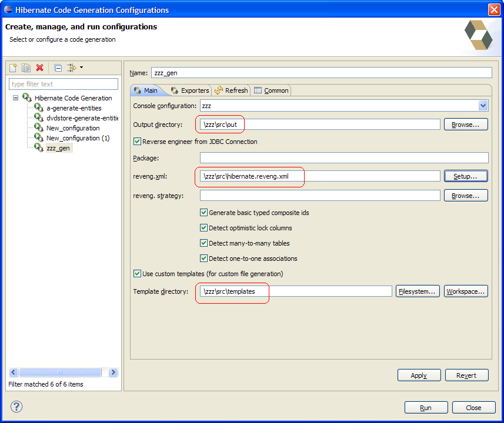Select the a-generate-entities configuration
This screenshot has height=423, width=504.
[74, 108]
